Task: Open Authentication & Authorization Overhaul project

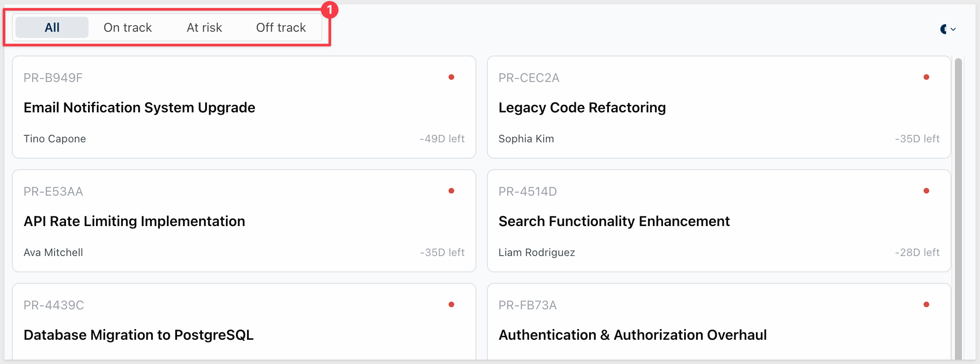Action: (x=719, y=322)
